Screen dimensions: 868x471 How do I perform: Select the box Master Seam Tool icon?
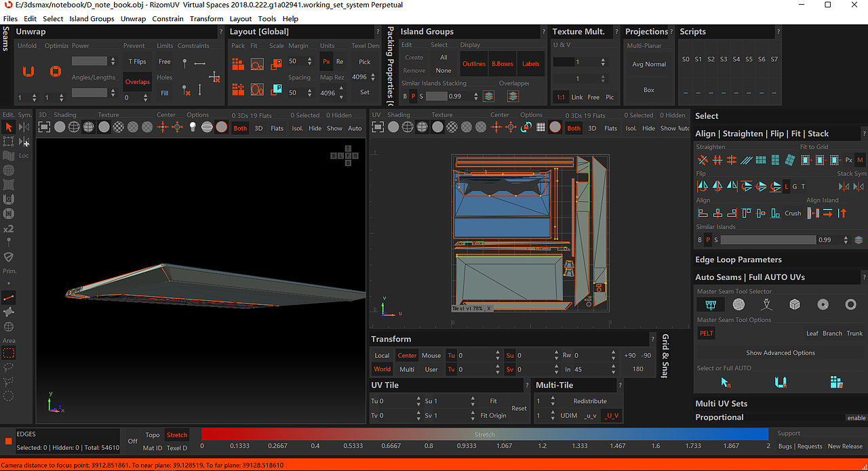tap(795, 305)
